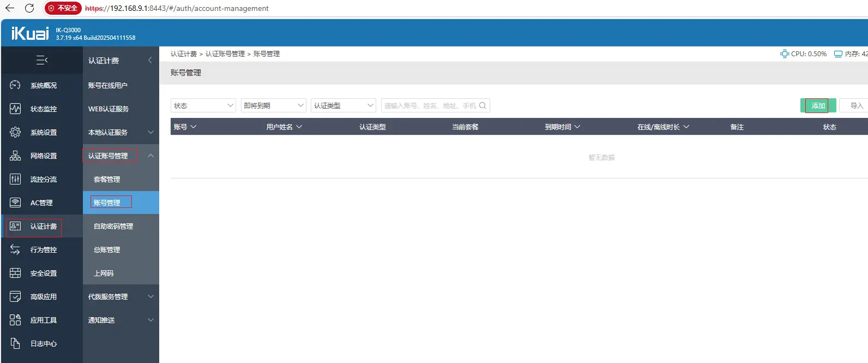The image size is (868, 363).
Task: Click the search magnifier icon
Action: click(483, 105)
